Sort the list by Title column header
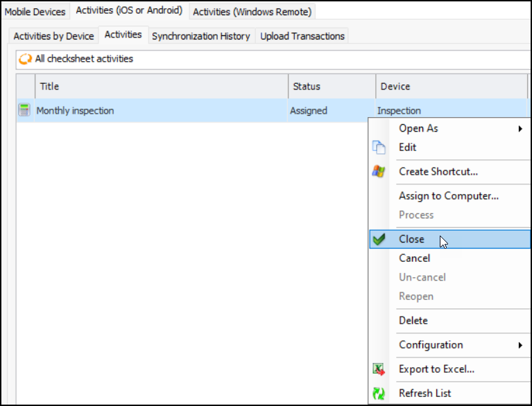This screenshot has width=532, height=406. coord(160,87)
